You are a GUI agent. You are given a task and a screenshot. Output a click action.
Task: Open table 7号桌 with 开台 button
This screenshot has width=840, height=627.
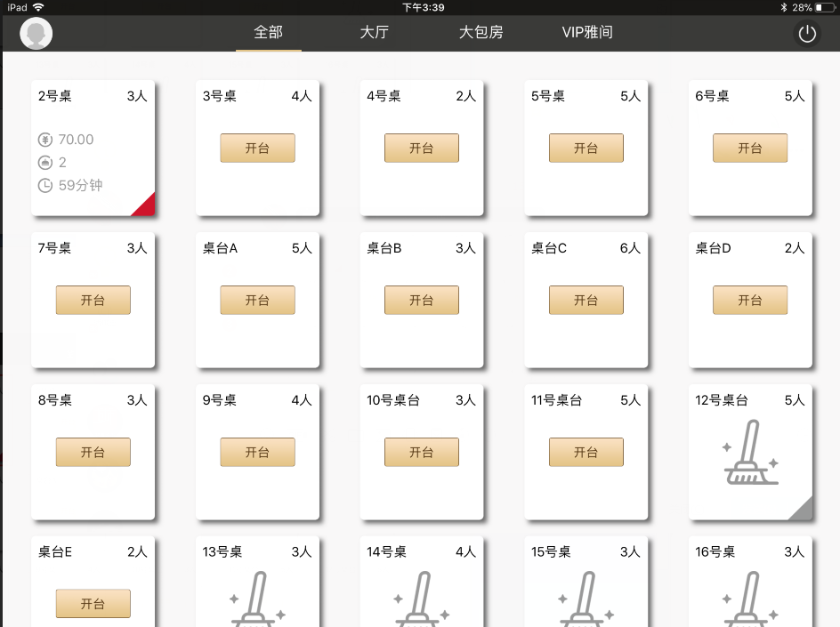click(x=93, y=300)
